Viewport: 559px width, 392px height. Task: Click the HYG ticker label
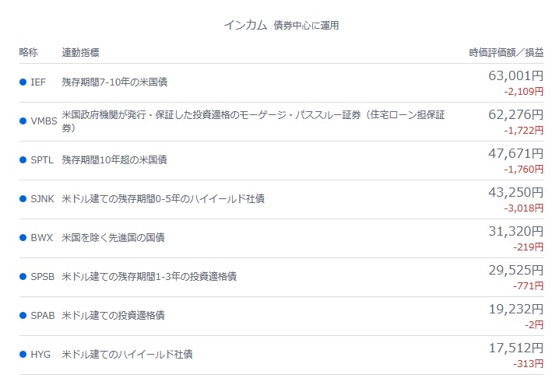[x=40, y=354]
